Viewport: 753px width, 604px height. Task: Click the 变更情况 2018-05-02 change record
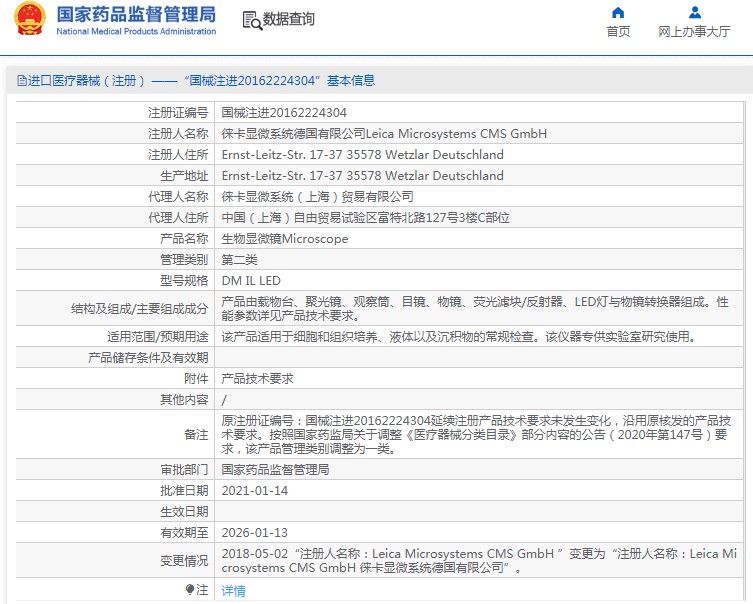tap(479, 561)
